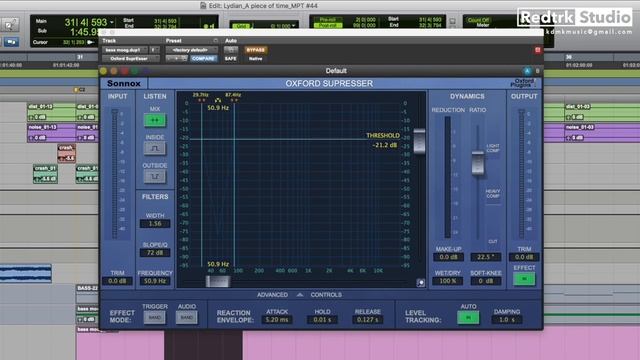The width and height of the screenshot is (640, 360).
Task: Open the main counter format dropdown arrow
Action: [x=112, y=22]
